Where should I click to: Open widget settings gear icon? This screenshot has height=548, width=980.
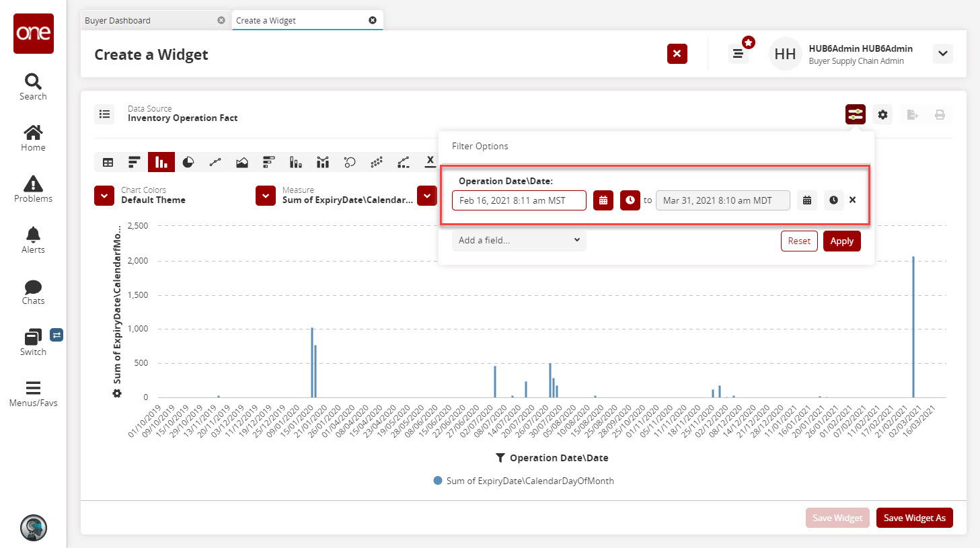(882, 114)
